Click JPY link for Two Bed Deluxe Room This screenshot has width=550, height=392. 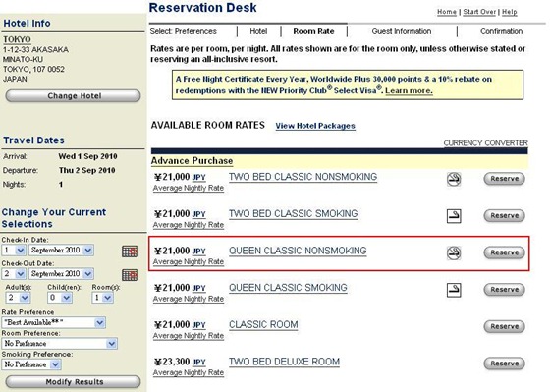pyautogui.click(x=198, y=363)
